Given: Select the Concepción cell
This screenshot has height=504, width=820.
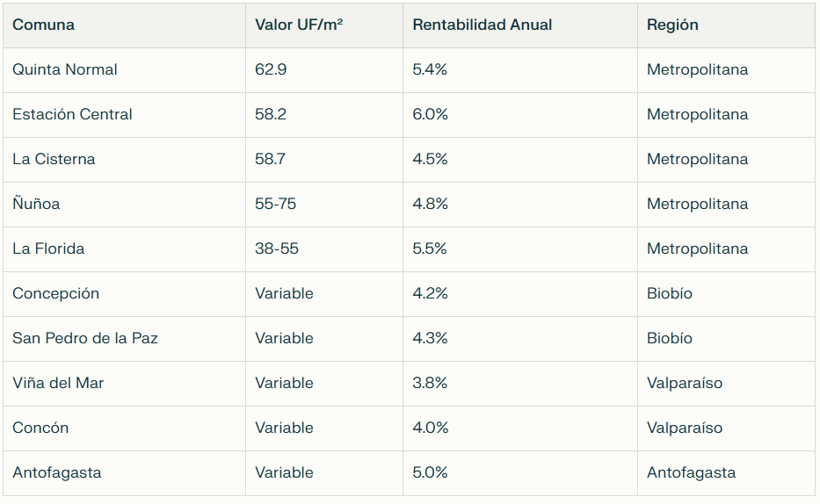Looking at the screenshot, I should point(55,293).
